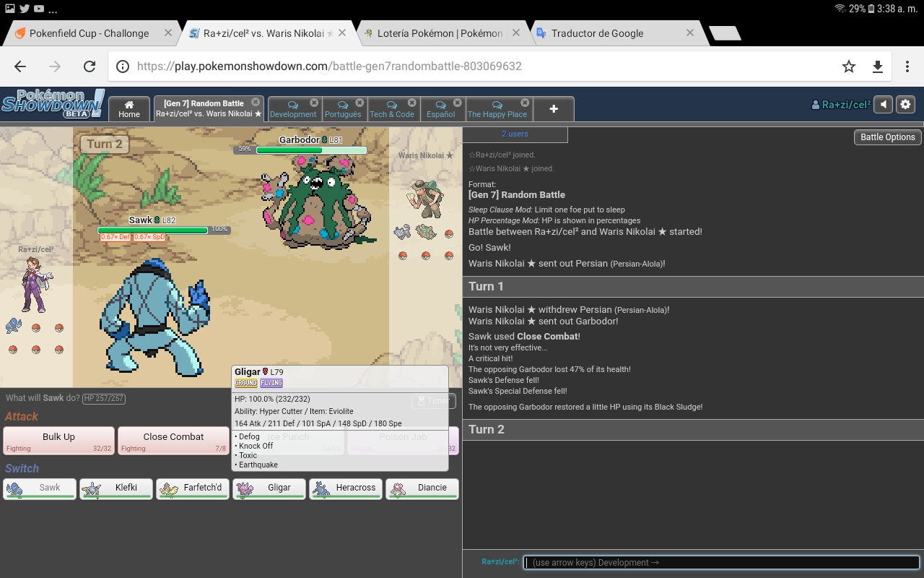Click the Ra+zi/cel² trainer avatar
Viewport: 924px width, 578px height.
click(35, 284)
